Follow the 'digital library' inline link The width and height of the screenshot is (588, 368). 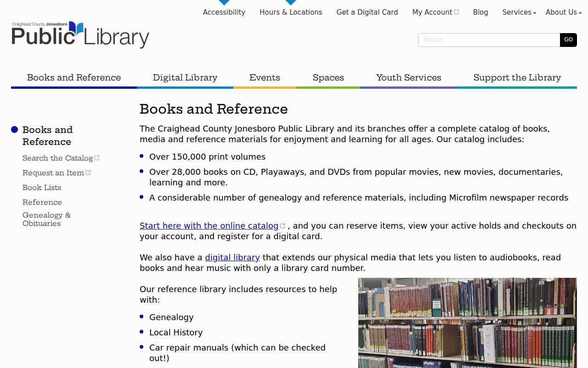pyautogui.click(x=232, y=258)
